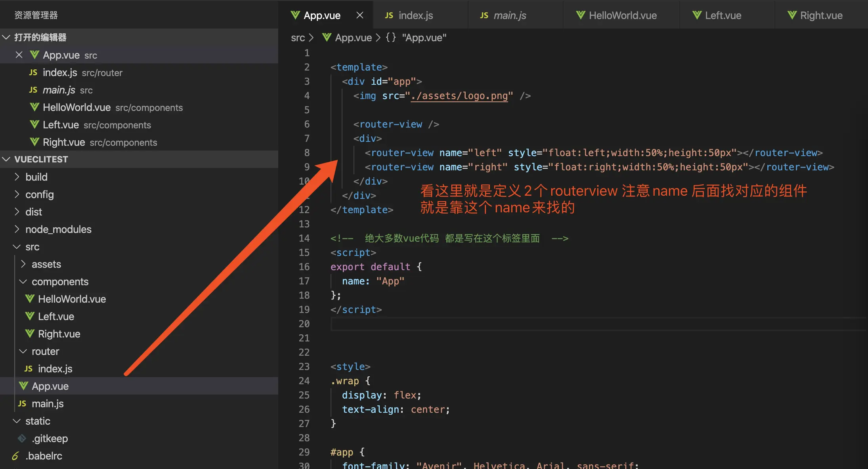Screen dimensions: 868x469
Task: Switch to the index.js tab
Action: [415, 15]
